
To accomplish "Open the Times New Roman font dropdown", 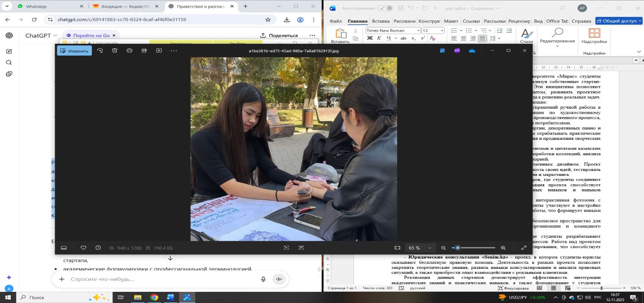I will [x=418, y=31].
